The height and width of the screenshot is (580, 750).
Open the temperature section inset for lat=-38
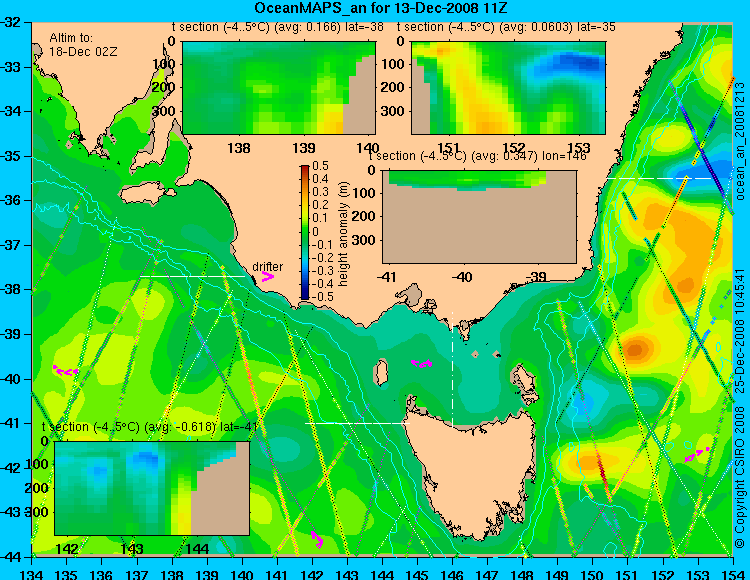pyautogui.click(x=279, y=88)
